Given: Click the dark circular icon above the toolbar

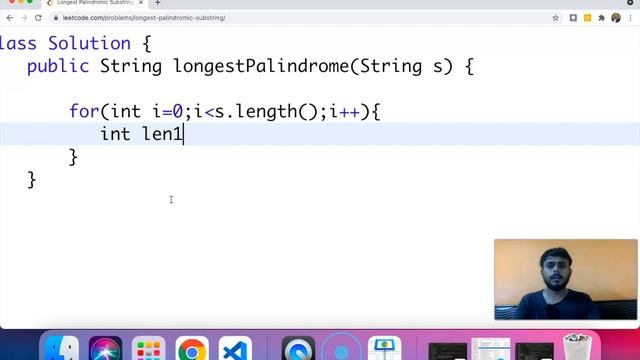Looking at the screenshot, I should 630,2.
